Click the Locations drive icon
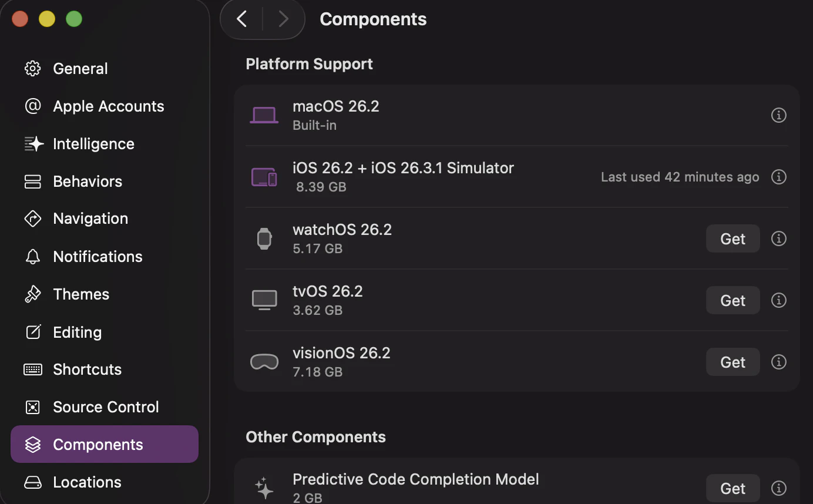Viewport: 813px width, 504px height. [33, 482]
